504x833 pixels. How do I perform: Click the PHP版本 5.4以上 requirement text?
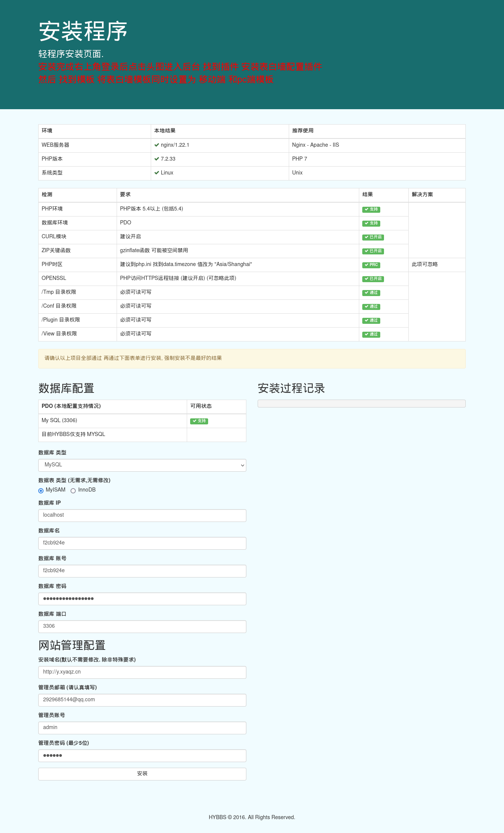[151, 209]
